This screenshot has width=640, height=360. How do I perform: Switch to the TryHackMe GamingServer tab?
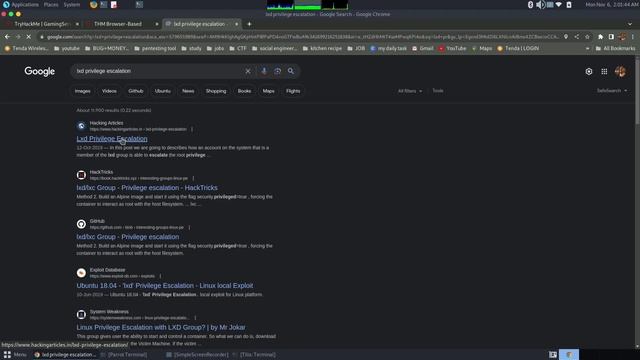(41, 24)
